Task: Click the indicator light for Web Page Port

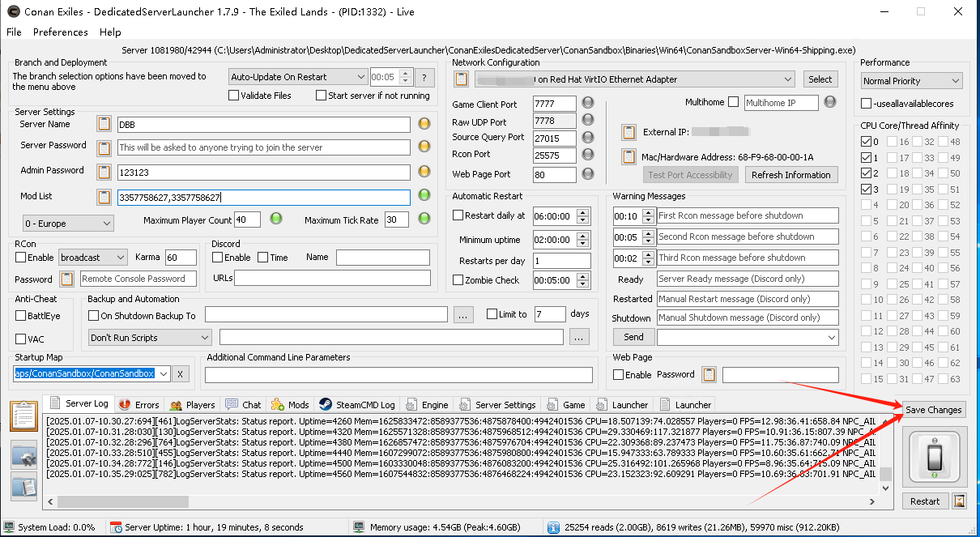Action: pos(589,173)
